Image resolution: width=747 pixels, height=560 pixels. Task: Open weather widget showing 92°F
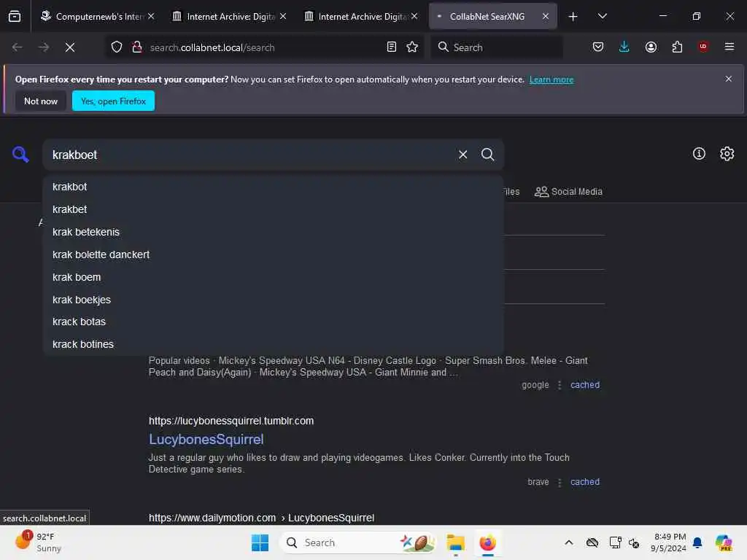39,542
